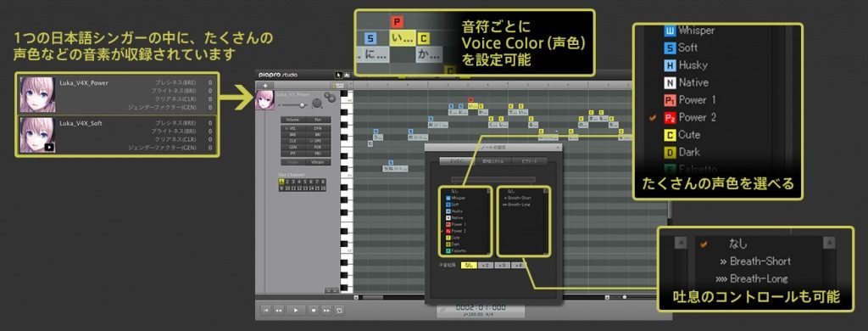
Task: Add a new track with the plus button
Action: coord(264,86)
